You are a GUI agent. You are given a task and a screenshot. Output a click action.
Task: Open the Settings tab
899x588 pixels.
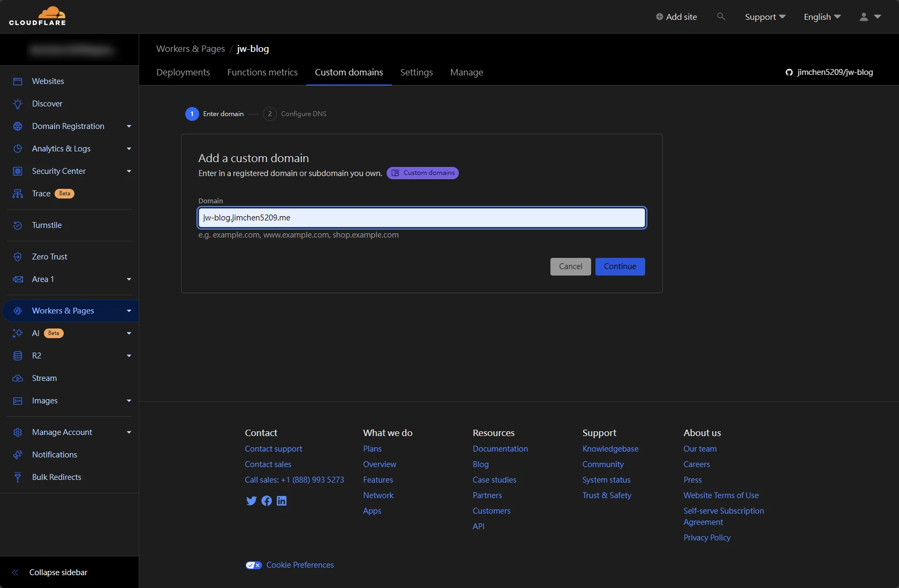click(416, 72)
